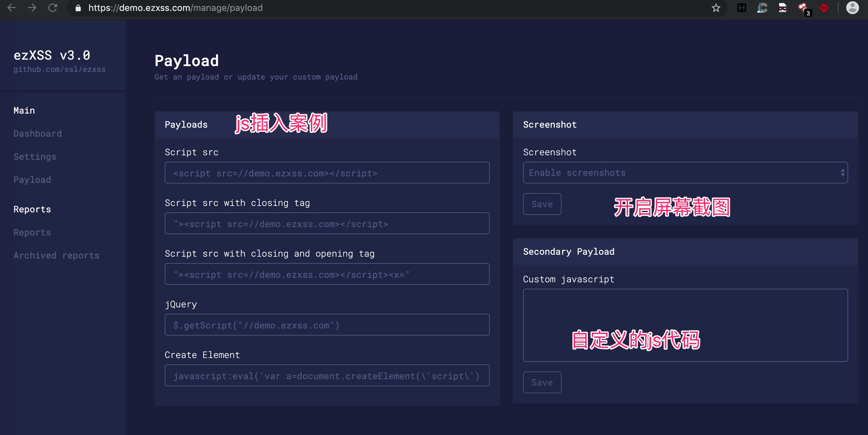
Task: Open the github.com/ssl/ezxss link
Action: tap(60, 69)
